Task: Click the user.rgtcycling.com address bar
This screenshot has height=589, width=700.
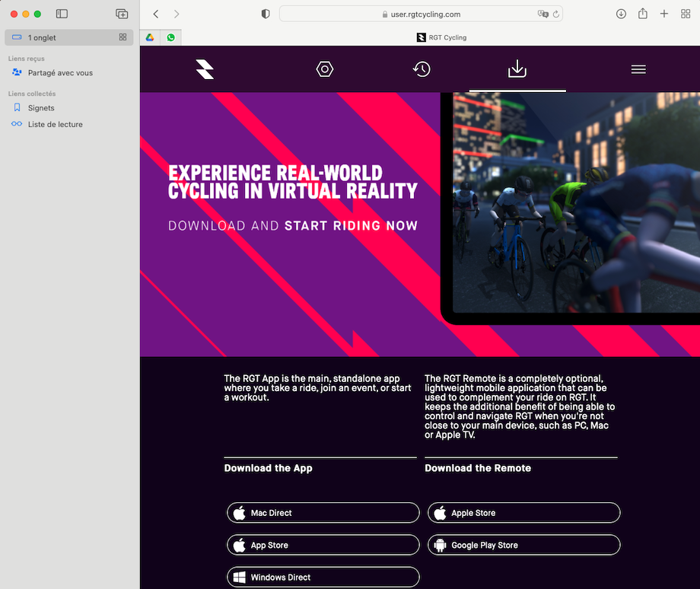Action: [421, 14]
